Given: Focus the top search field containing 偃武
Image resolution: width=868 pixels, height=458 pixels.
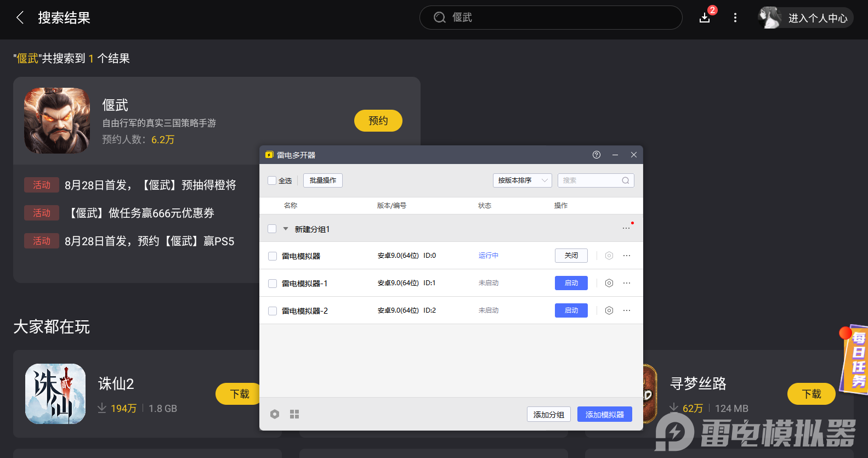Looking at the screenshot, I should click(551, 18).
